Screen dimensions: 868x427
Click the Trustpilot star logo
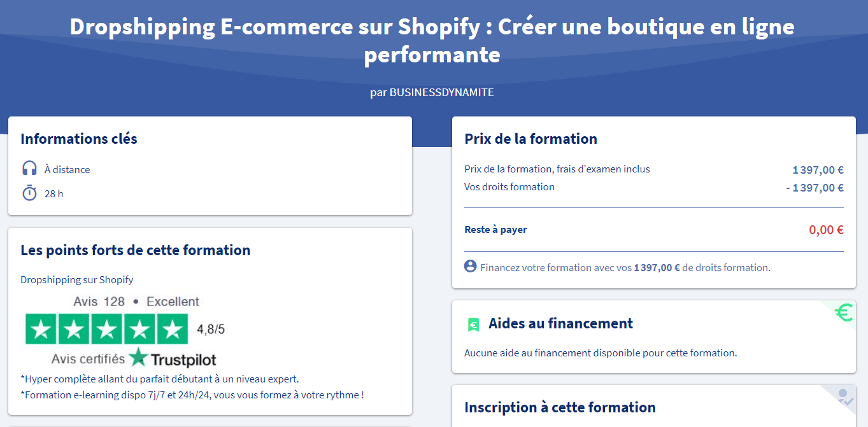coord(138,358)
